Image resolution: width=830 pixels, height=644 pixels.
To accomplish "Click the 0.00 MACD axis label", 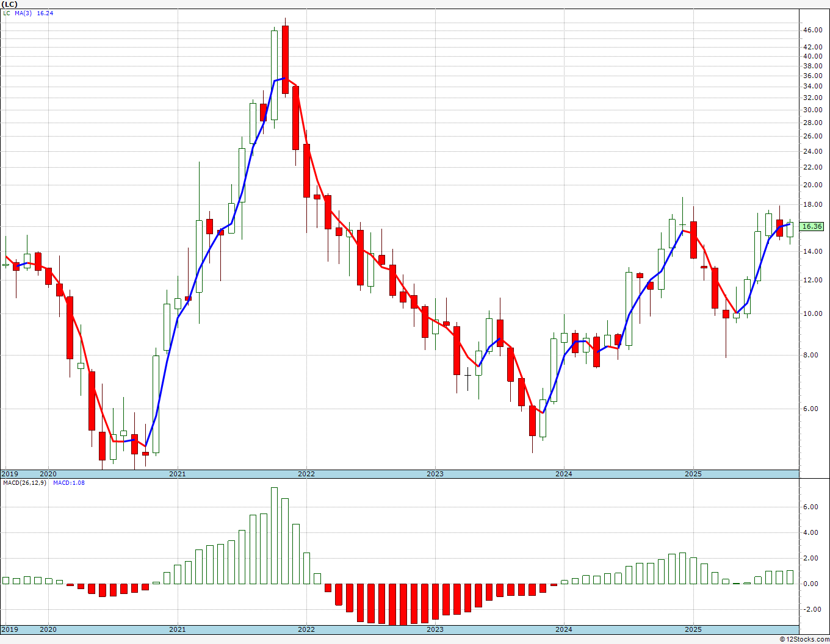I will point(810,584).
